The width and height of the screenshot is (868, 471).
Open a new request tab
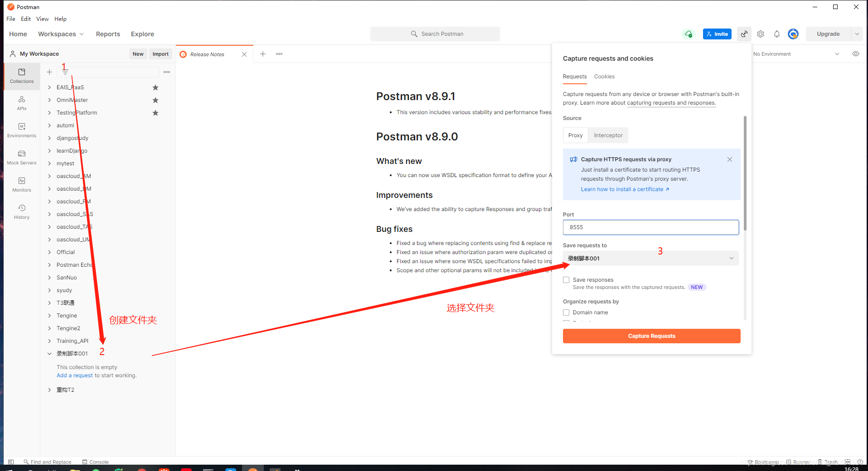(x=263, y=54)
